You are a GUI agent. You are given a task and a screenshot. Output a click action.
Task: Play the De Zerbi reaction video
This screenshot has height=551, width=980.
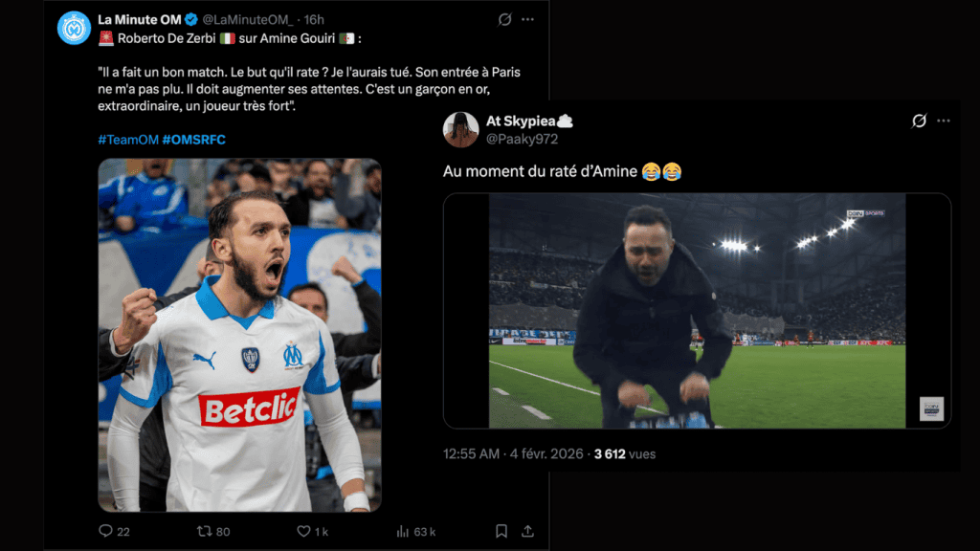click(x=697, y=311)
